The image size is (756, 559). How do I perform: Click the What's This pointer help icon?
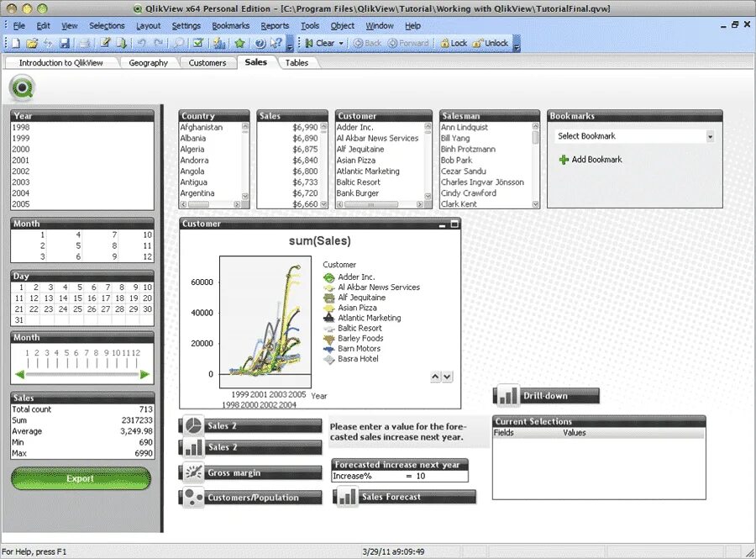coord(276,43)
